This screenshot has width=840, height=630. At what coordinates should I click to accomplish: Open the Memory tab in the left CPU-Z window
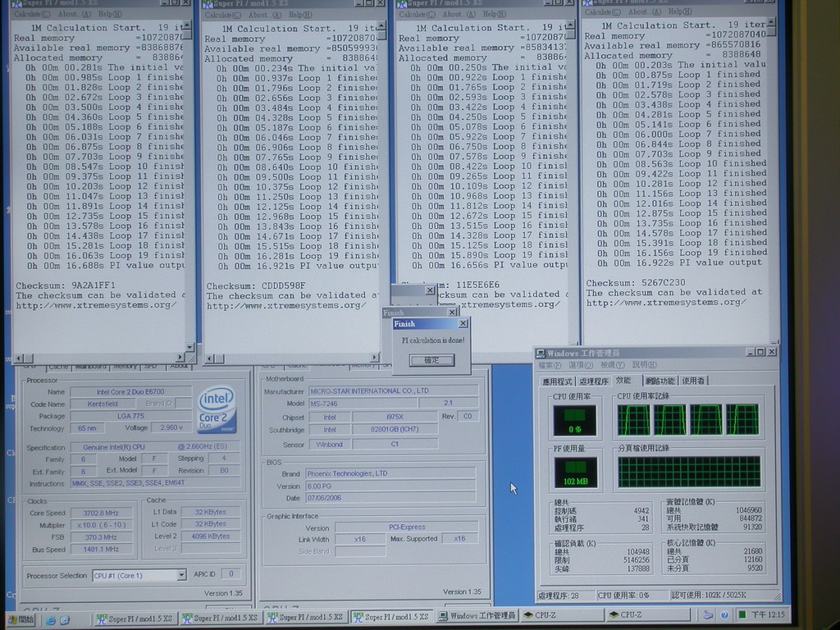pyautogui.click(x=125, y=367)
